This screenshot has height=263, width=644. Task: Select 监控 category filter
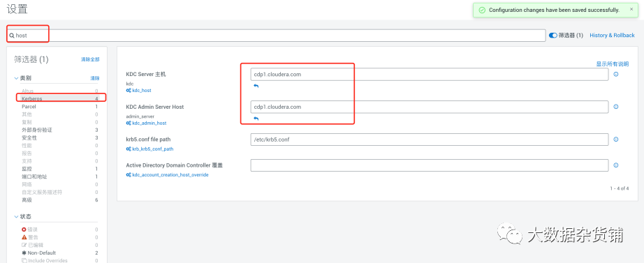click(x=59, y=169)
